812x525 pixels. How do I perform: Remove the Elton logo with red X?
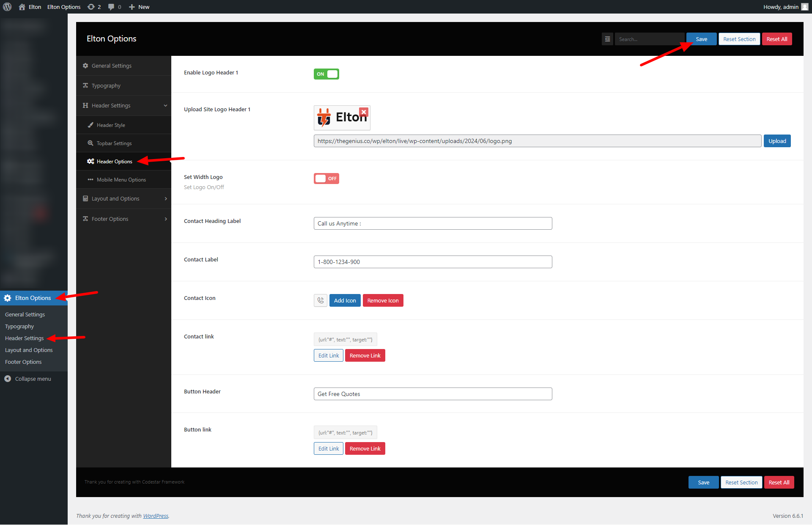(x=364, y=112)
